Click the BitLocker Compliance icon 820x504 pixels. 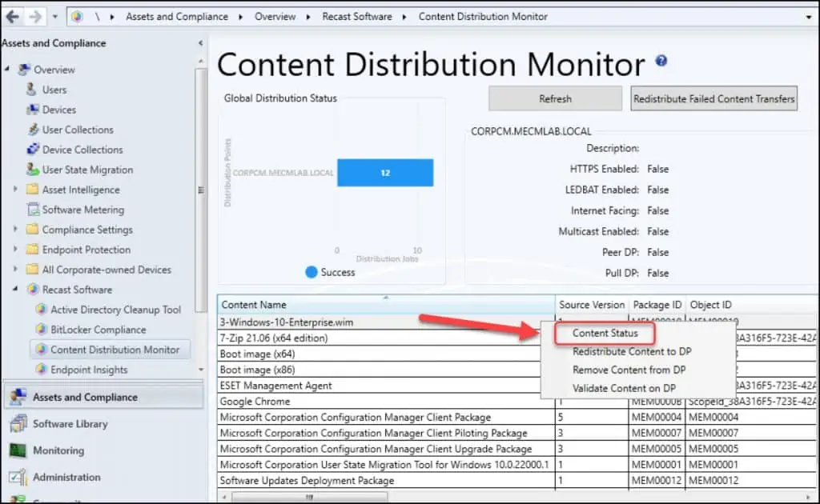42,330
